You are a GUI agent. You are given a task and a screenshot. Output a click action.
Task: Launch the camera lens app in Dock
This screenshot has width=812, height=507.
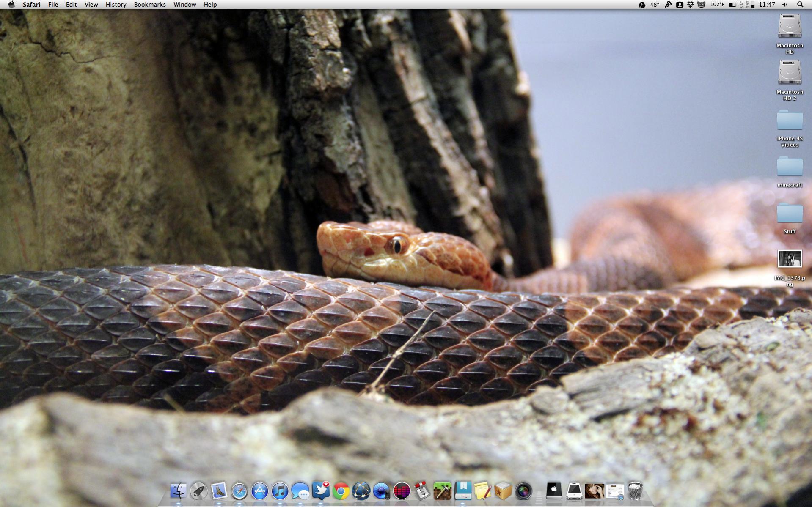[523, 491]
